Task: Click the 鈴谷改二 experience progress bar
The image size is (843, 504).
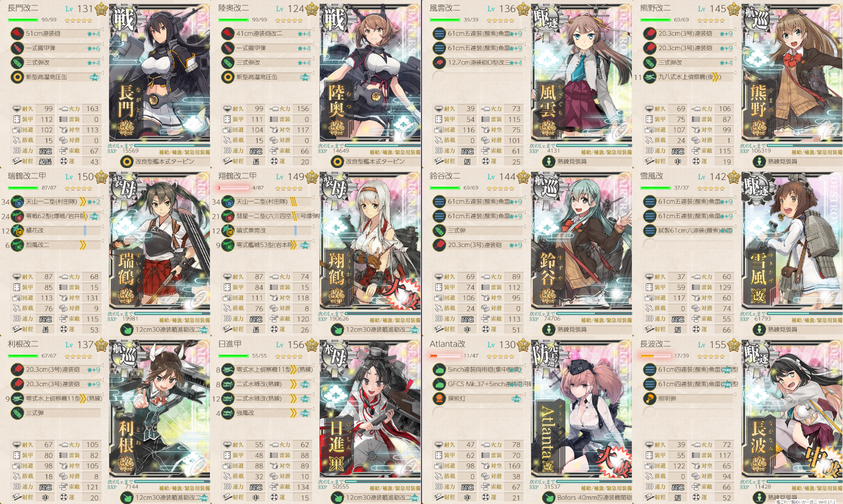Action: [x=594, y=314]
